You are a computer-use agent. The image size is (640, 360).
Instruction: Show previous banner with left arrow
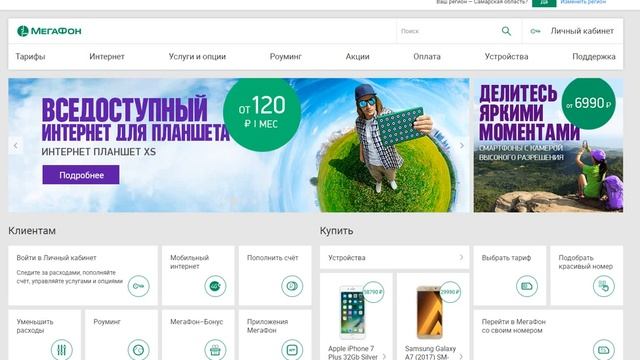point(16,145)
